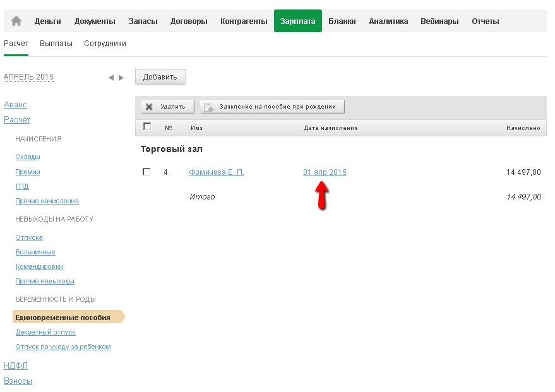Open the Деньги menu
555x392 pixels.
(48, 21)
